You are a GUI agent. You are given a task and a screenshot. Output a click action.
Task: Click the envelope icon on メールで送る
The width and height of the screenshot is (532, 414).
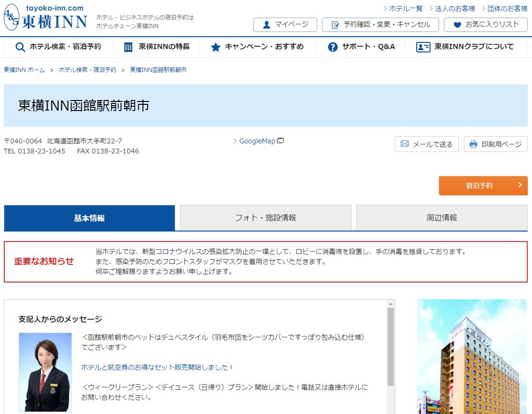405,144
